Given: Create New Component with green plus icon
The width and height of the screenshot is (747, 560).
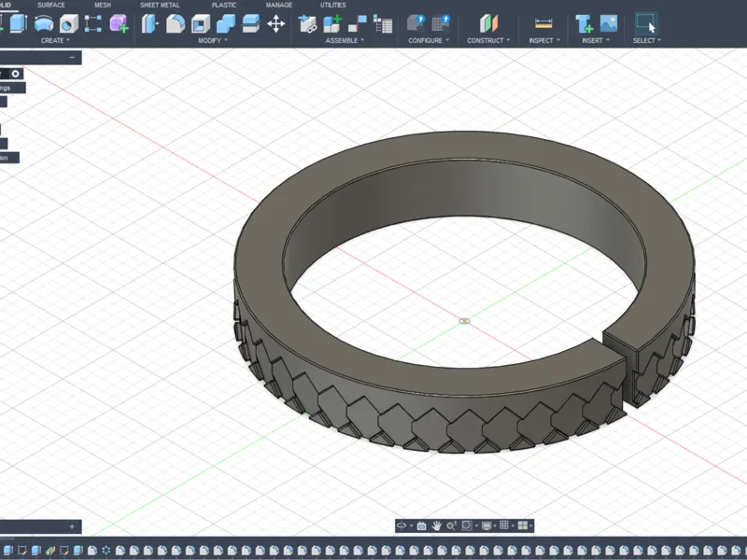Looking at the screenshot, I should [x=332, y=23].
